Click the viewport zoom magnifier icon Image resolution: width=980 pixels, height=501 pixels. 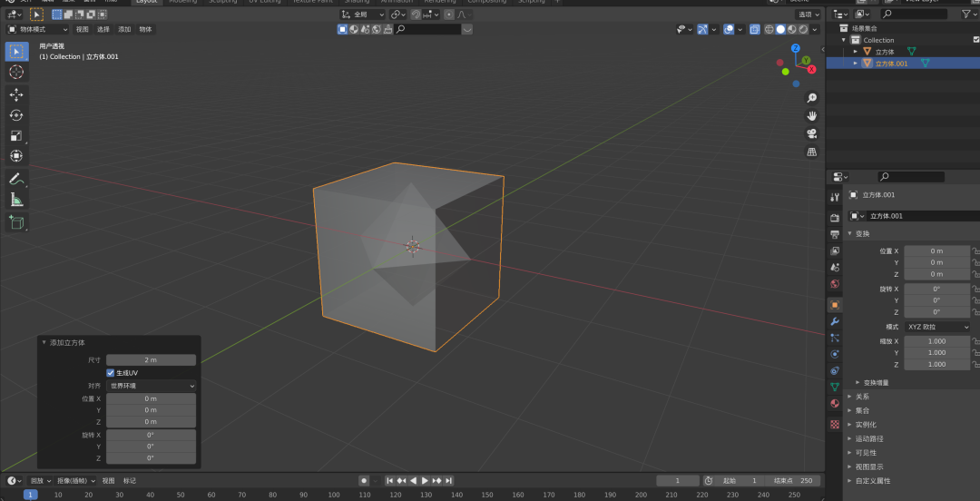click(x=812, y=98)
